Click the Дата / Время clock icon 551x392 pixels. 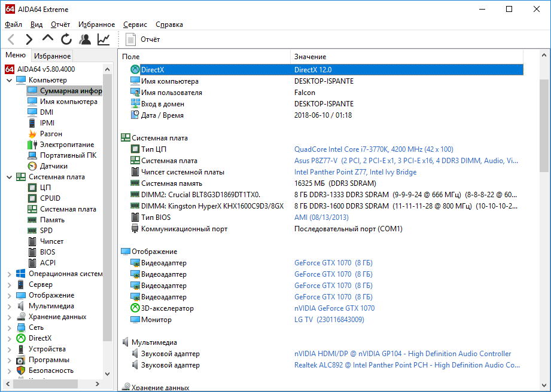point(135,115)
